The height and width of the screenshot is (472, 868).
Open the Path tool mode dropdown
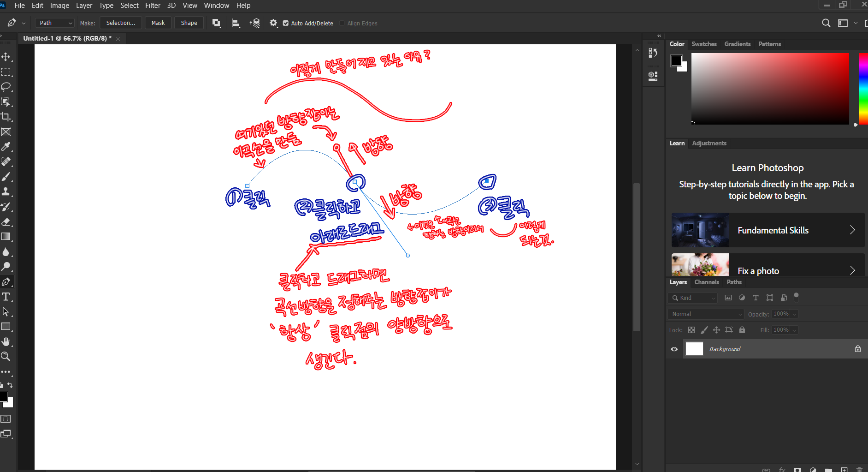(55, 23)
